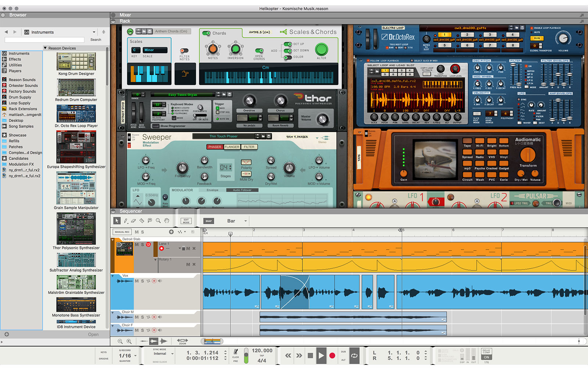Viewport: 588px width, 370px height.
Task: Select the Arrow selection tool
Action: tap(117, 220)
